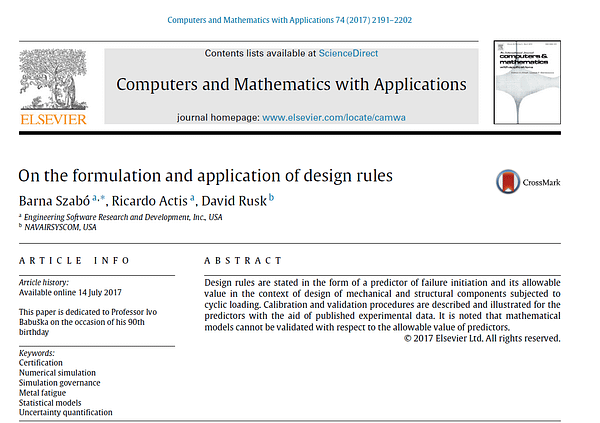Select keyword Statistical models

pyautogui.click(x=50, y=403)
